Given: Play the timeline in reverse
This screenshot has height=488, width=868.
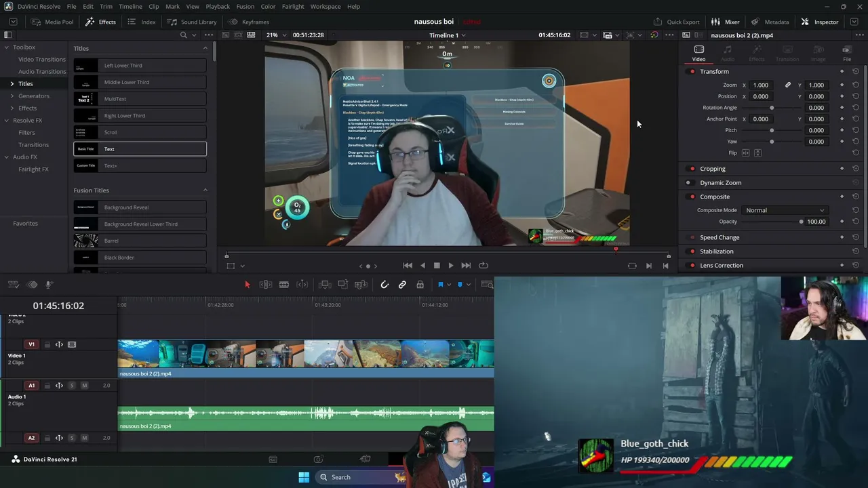Looking at the screenshot, I should 422,266.
